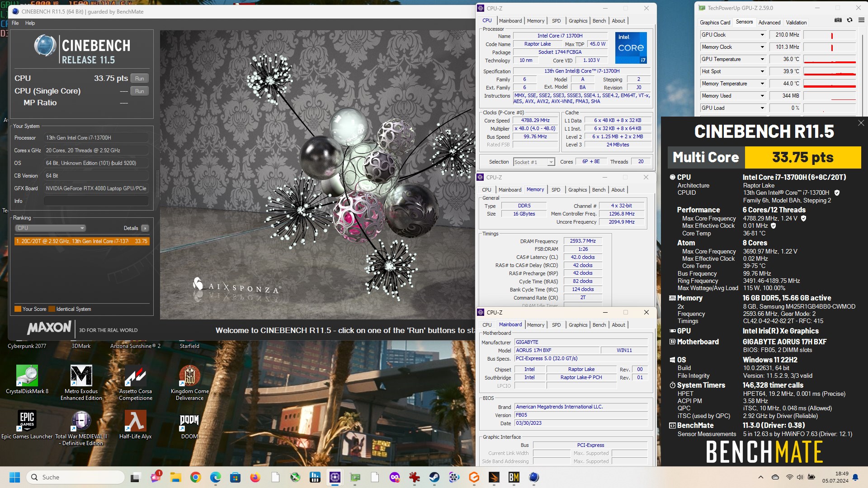Run the CPU Single Core benchmark
The width and height of the screenshot is (868, 488).
tap(140, 91)
